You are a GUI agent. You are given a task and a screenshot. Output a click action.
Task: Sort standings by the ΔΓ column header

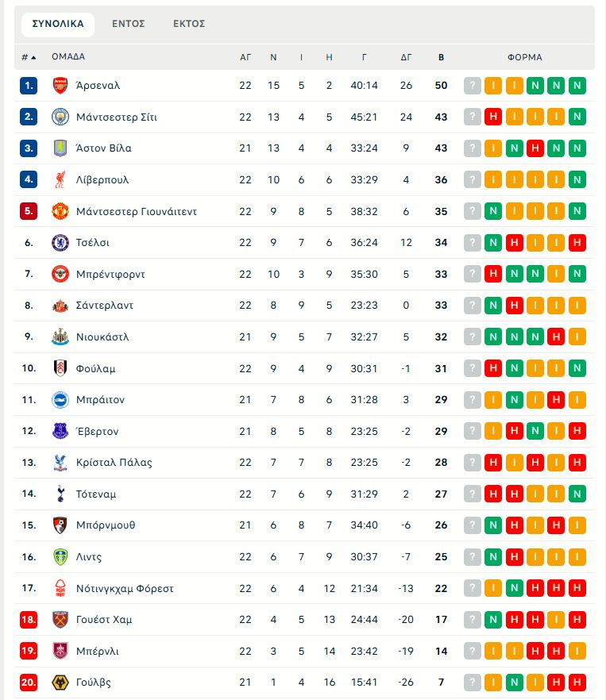[406, 57]
